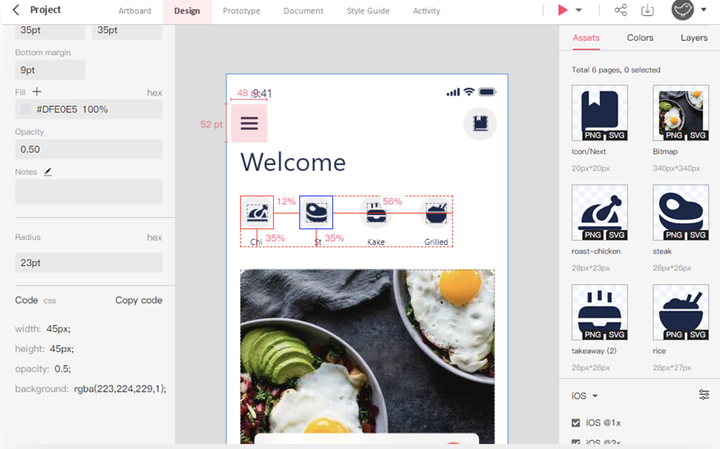Select the Kake takeaway icon in the artboard
720x449 pixels.
click(376, 213)
